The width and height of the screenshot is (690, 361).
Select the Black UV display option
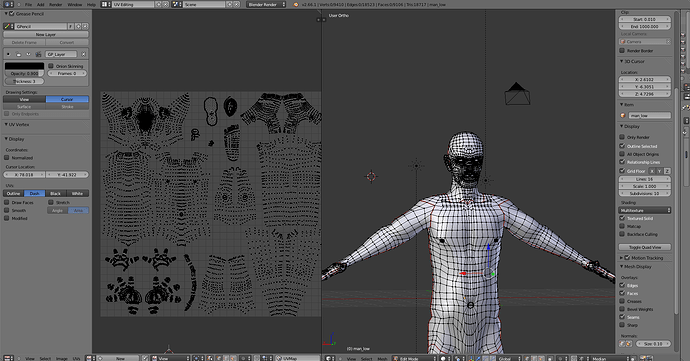55,193
